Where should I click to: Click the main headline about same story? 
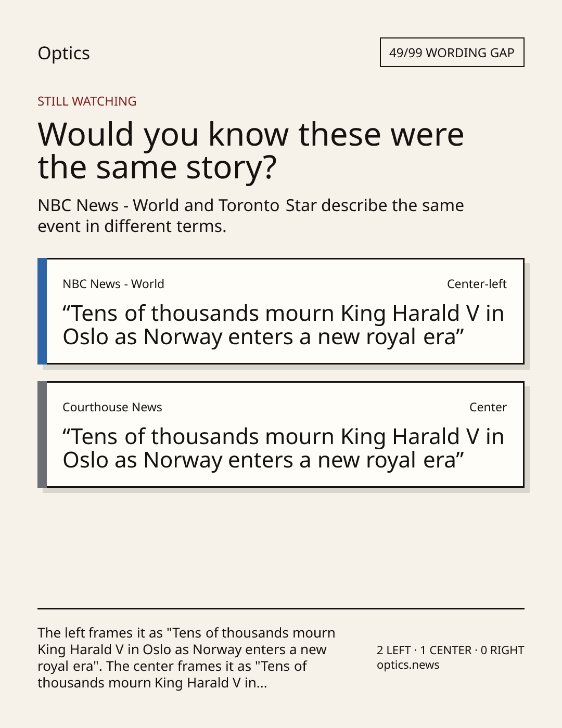[x=251, y=150]
